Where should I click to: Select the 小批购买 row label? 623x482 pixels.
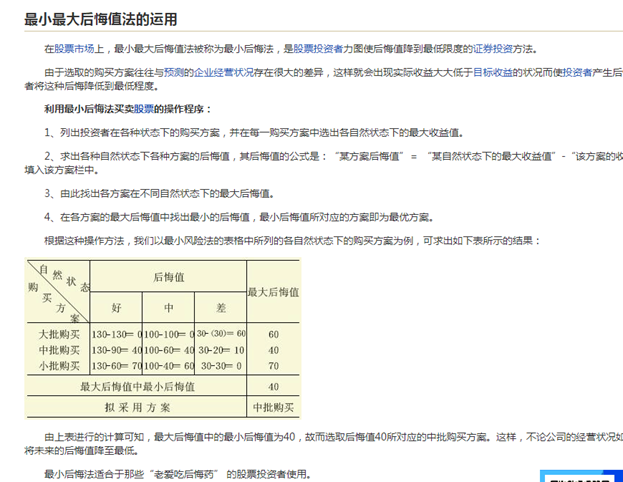click(x=59, y=366)
